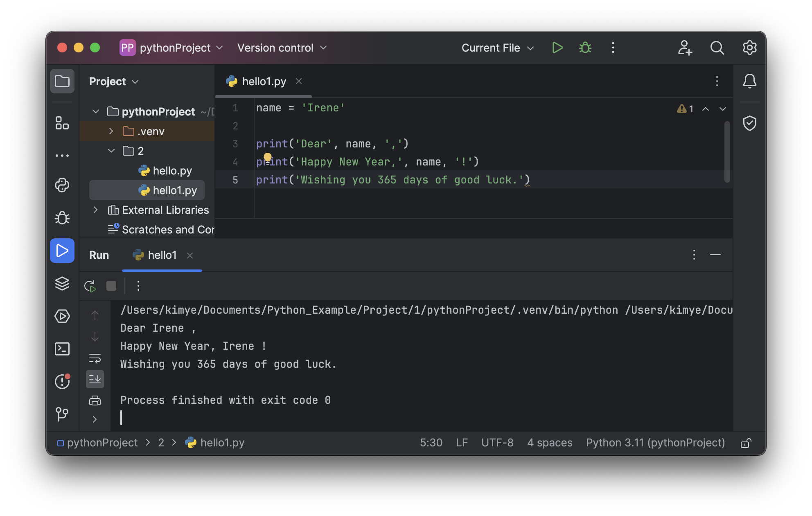The width and height of the screenshot is (812, 516).
Task: Expand the .venv folder
Action: (x=111, y=131)
